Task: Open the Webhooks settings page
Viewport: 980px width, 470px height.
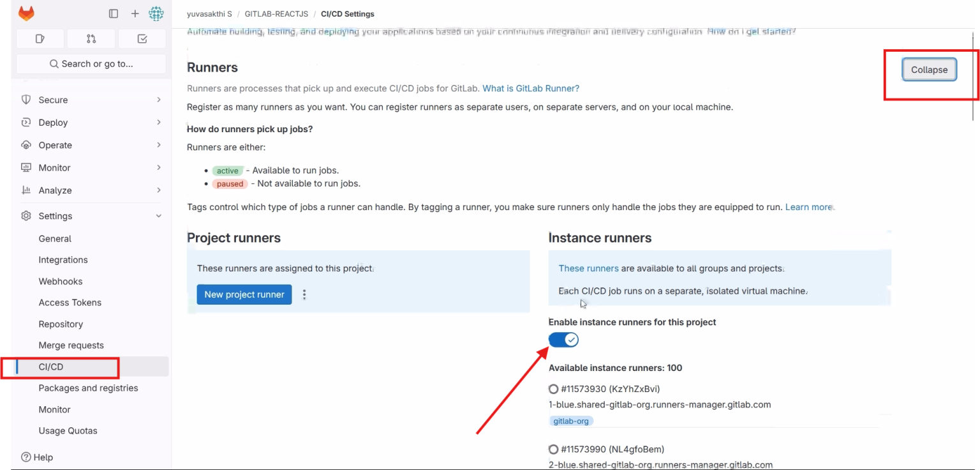Action: [x=60, y=281]
